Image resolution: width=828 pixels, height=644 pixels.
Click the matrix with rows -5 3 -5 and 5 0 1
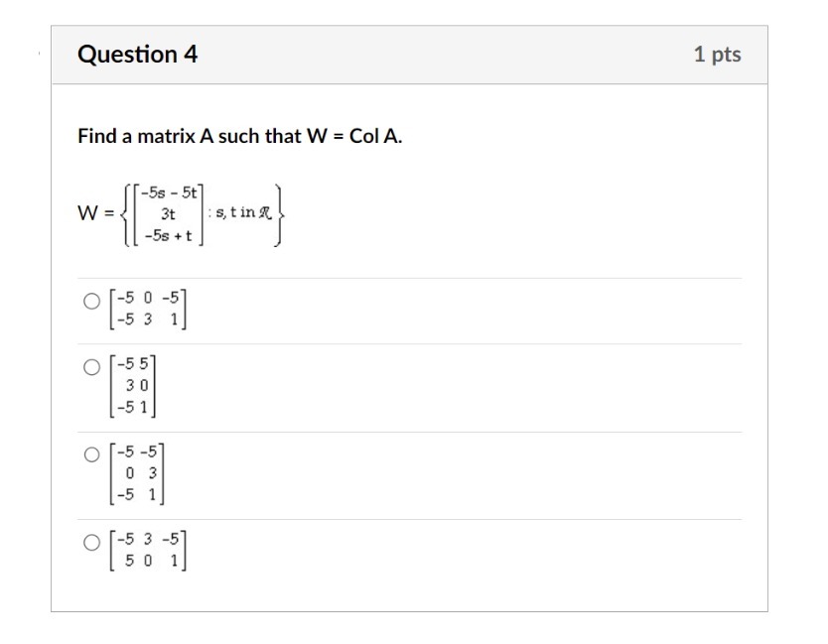coord(148,550)
